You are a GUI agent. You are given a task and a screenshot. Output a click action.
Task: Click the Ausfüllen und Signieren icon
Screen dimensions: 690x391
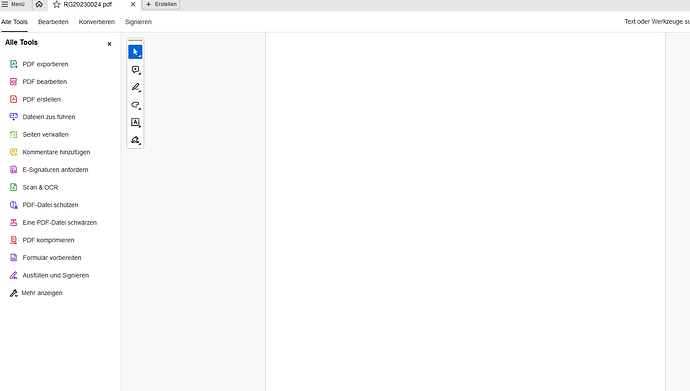(14, 275)
